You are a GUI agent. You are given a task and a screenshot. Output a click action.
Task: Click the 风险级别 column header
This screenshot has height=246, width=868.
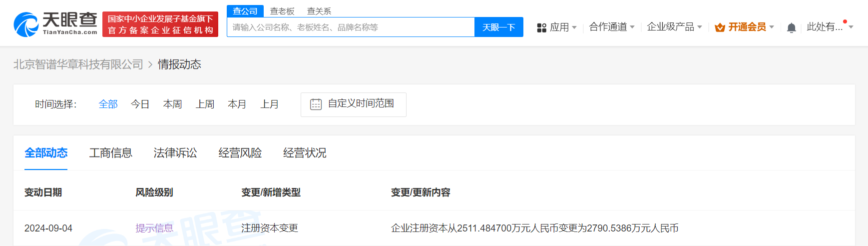pyautogui.click(x=154, y=192)
